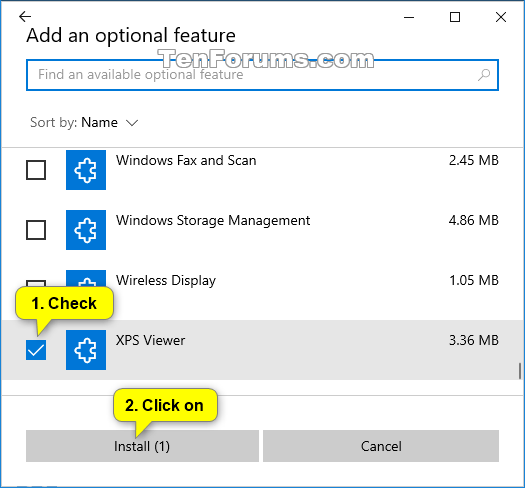The width and height of the screenshot is (525, 488).
Task: Click the chevron next to Sort by Name
Action: coord(132,123)
